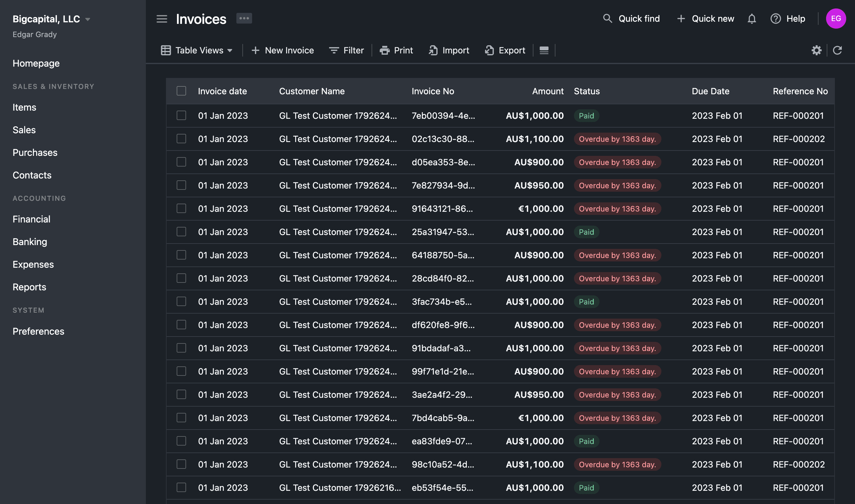Image resolution: width=855 pixels, height=504 pixels.
Task: Open Sales sidebar section
Action: (24, 130)
